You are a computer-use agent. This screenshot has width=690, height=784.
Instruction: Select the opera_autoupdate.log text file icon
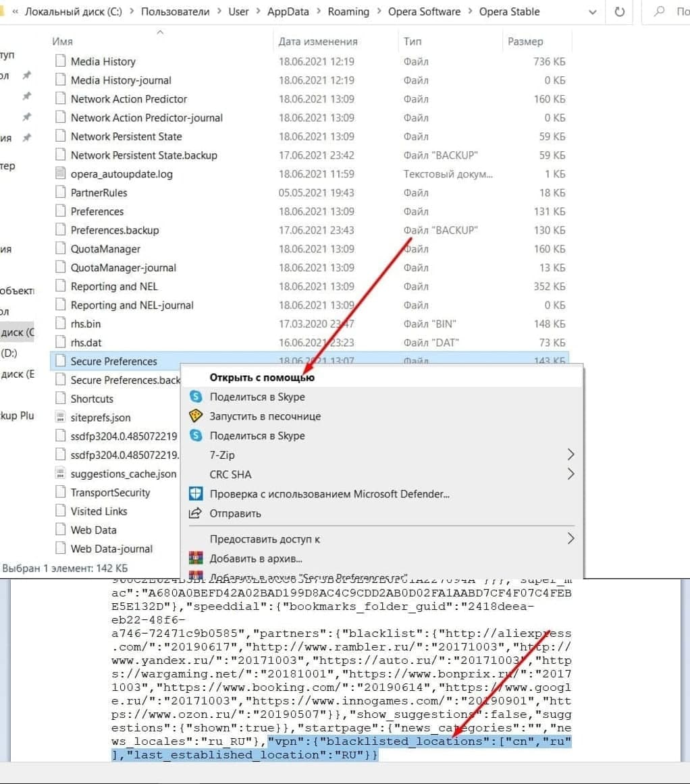tap(61, 173)
